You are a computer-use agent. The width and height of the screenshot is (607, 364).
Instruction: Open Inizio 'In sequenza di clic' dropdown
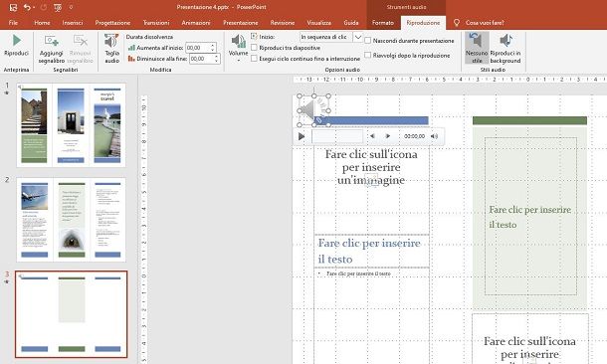358,37
